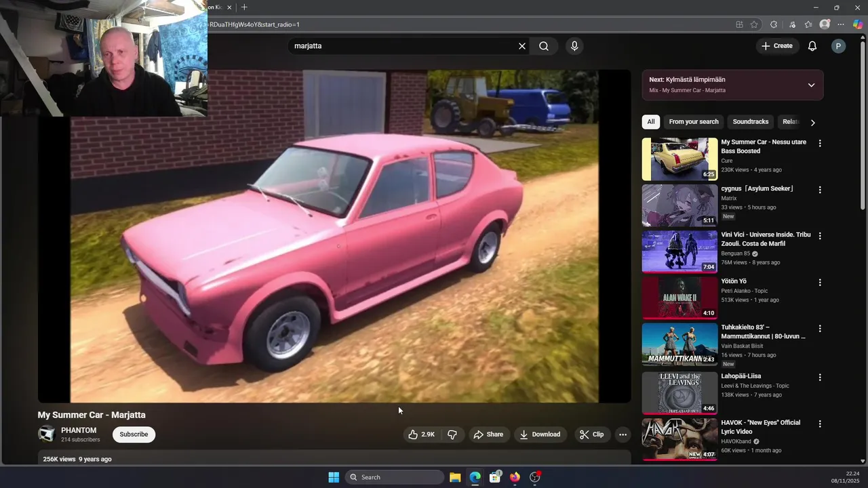868x488 pixels.
Task: Open Windows Start menu
Action: (334, 477)
